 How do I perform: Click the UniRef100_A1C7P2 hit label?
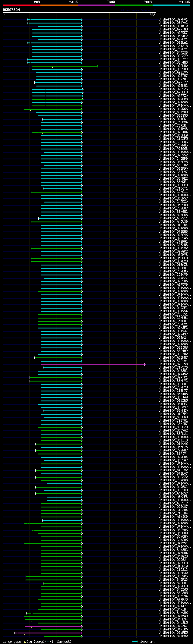(x=173, y=414)
